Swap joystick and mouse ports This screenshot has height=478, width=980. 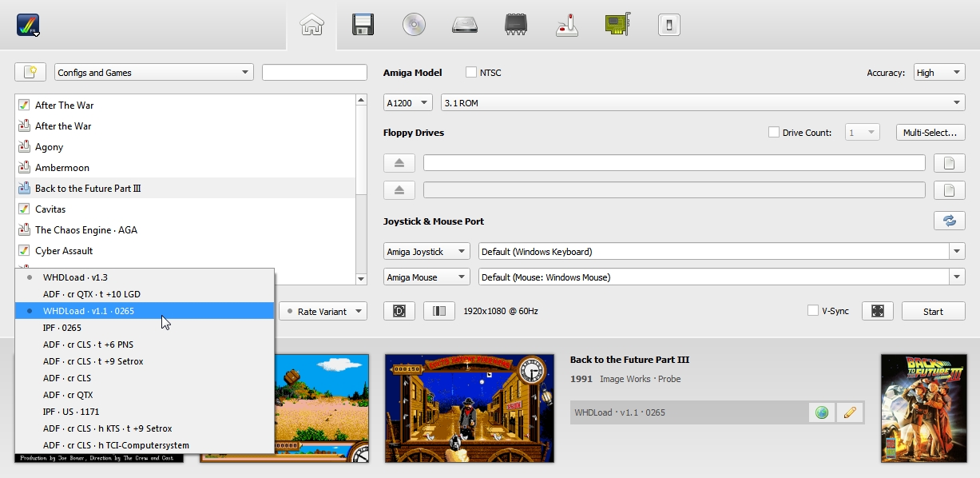point(950,221)
